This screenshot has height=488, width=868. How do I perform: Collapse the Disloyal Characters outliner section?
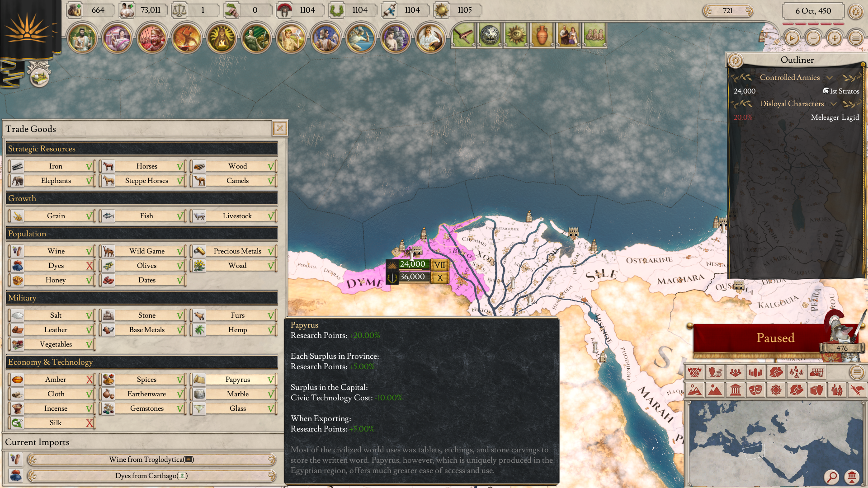(833, 104)
